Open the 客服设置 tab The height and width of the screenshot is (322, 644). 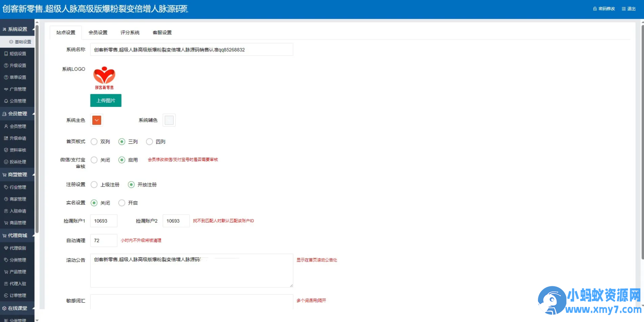click(x=162, y=32)
